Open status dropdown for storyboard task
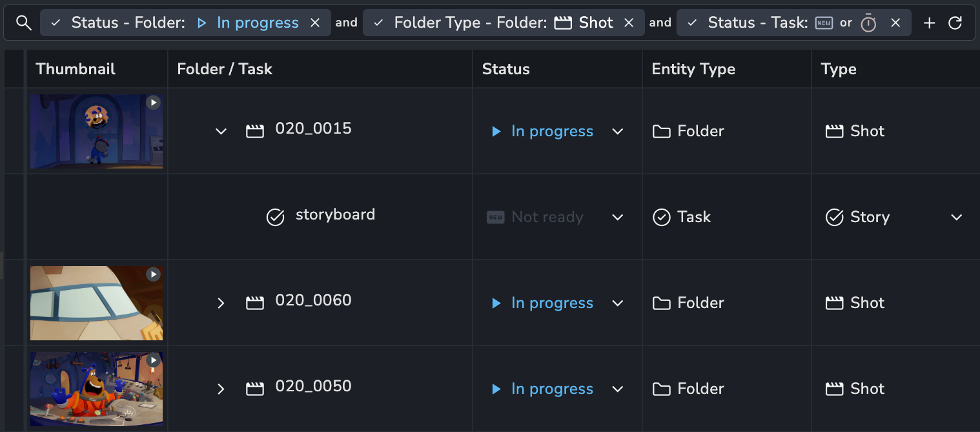The image size is (980, 432). point(617,217)
